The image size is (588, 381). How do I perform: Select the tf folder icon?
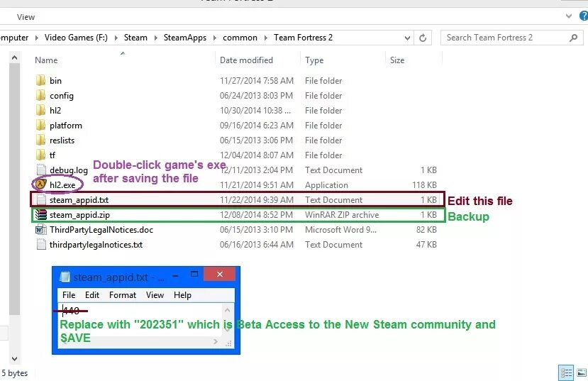tap(40, 155)
